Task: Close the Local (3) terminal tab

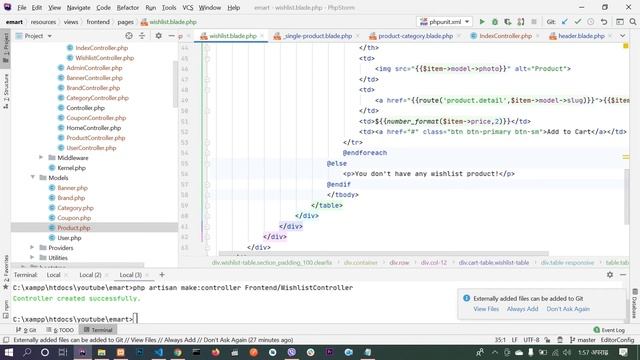Action: pos(147,275)
